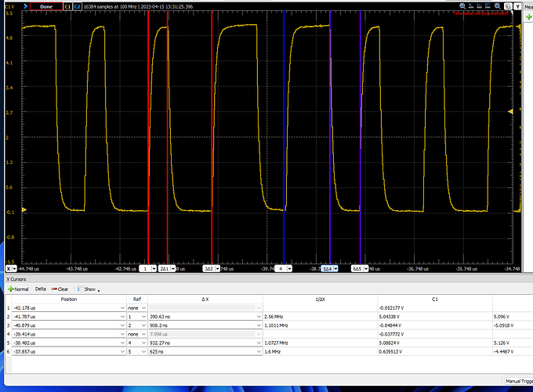Click the Position column header
The height and width of the screenshot is (392, 533).
[69, 299]
